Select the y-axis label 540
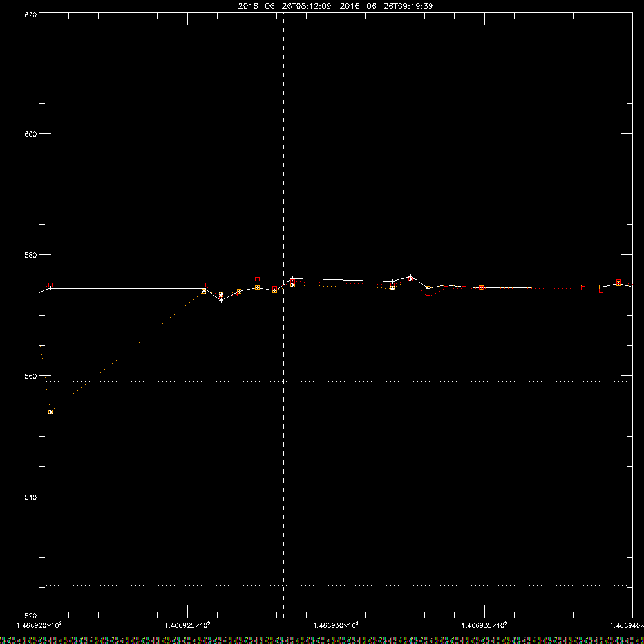The width and height of the screenshot is (644, 644). point(31,497)
